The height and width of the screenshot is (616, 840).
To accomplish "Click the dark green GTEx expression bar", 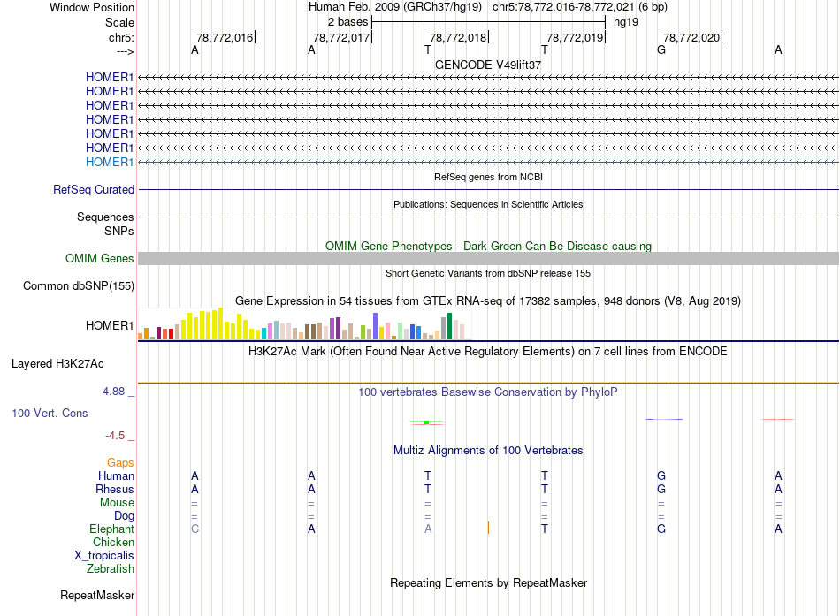I will tap(449, 326).
